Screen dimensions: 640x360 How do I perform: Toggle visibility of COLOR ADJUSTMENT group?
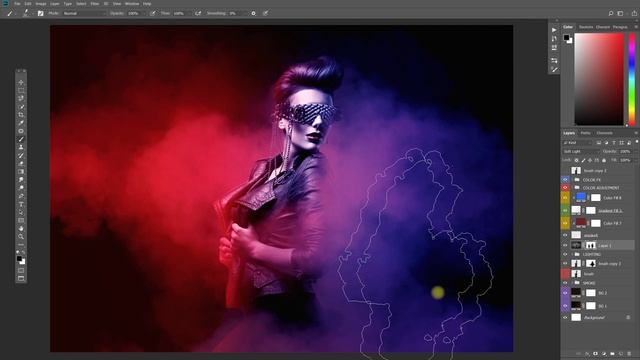pos(565,188)
